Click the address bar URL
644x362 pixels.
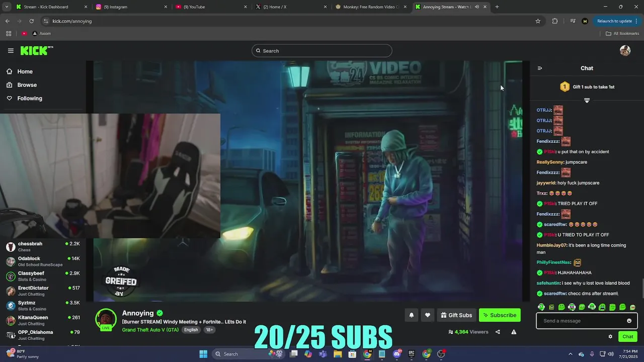click(72, 21)
